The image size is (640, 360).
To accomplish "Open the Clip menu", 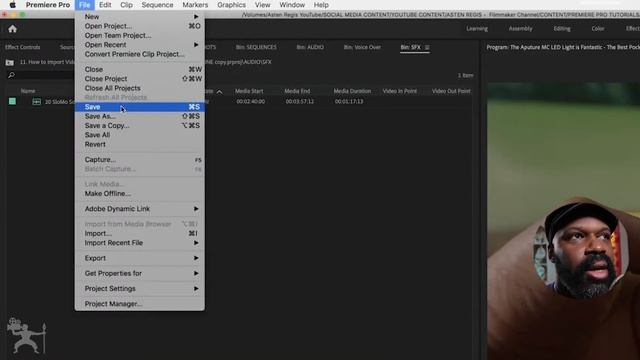I will click(127, 5).
